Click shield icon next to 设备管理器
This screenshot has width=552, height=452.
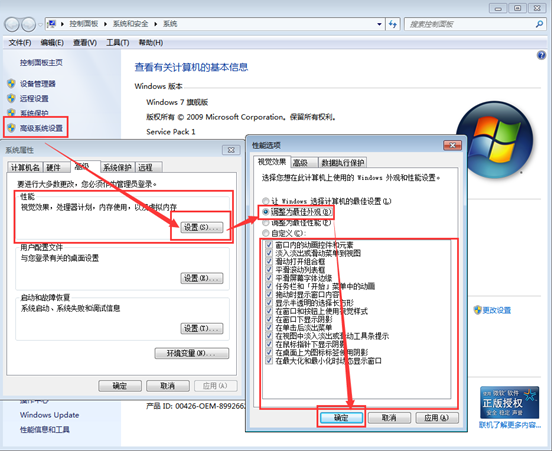click(11, 83)
